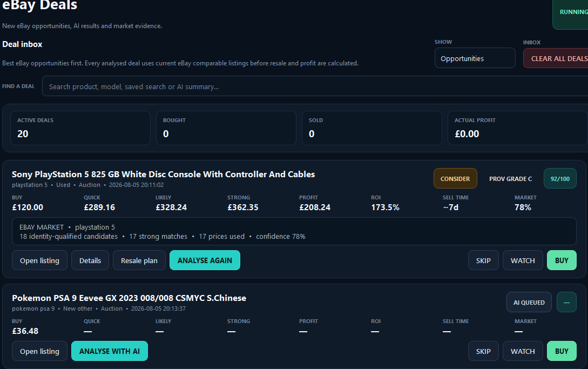Click the 78% market value
This screenshot has height=369, width=588.
(523, 207)
